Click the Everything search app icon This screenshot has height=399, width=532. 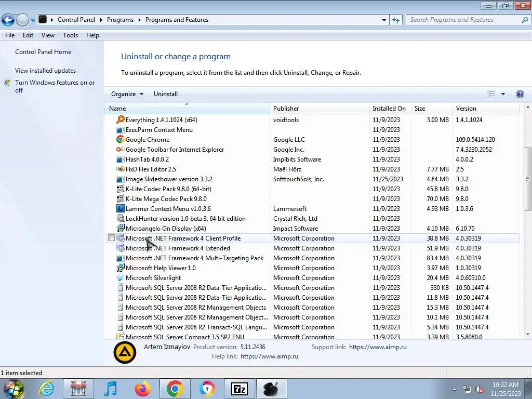pyautogui.click(x=120, y=120)
